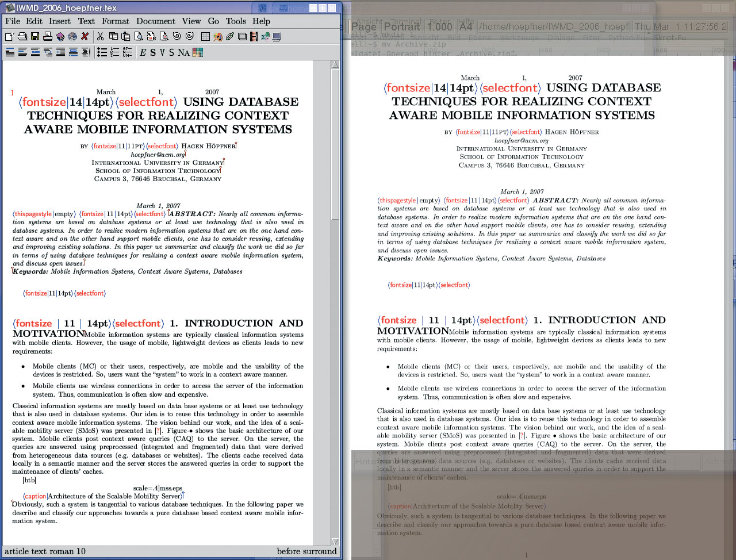The height and width of the screenshot is (560, 736).
Task: Open the Text menu
Action: (86, 21)
